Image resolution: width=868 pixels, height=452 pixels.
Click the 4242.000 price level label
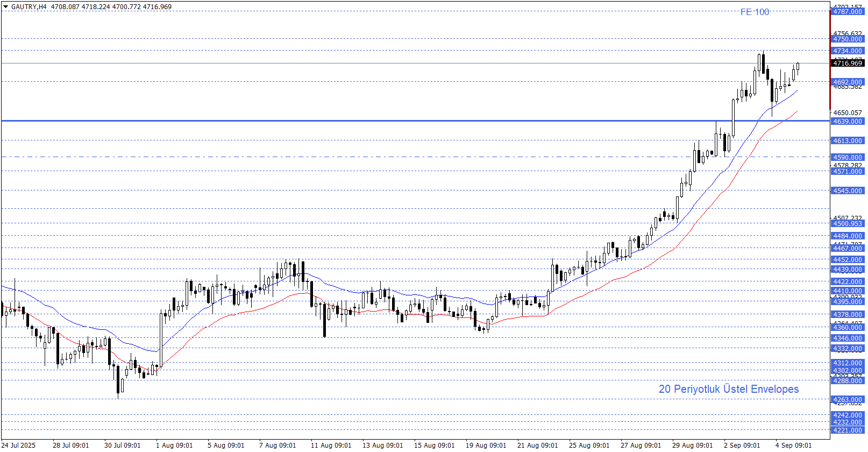848,415
